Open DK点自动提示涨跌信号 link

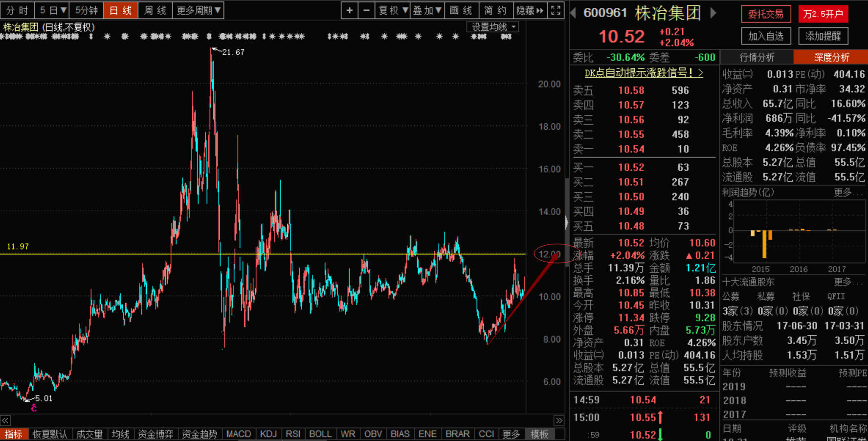[x=644, y=73]
